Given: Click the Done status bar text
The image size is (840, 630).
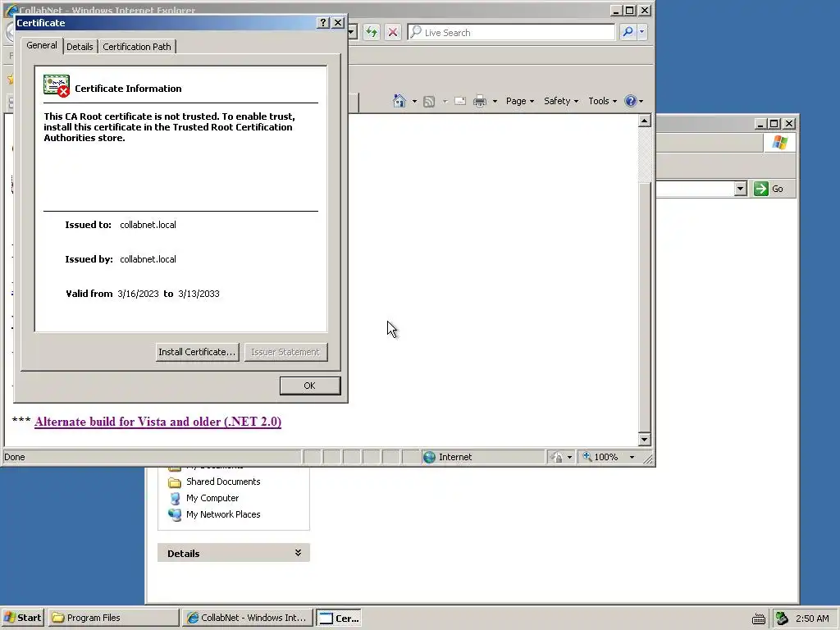Looking at the screenshot, I should 15,457.
